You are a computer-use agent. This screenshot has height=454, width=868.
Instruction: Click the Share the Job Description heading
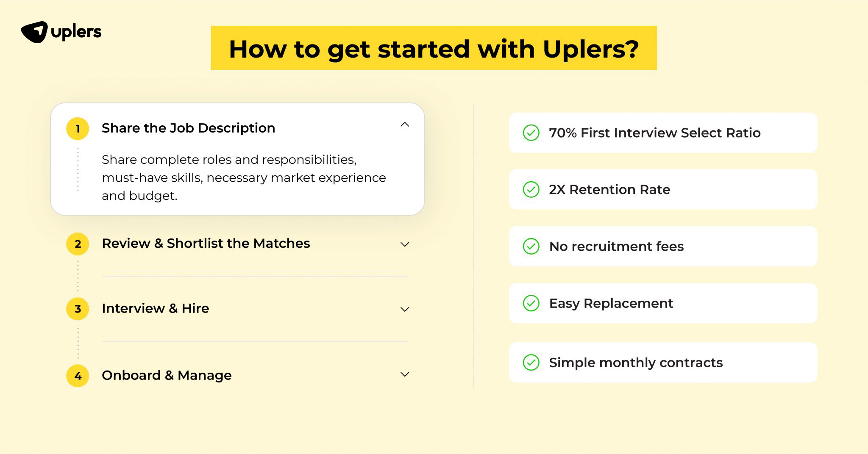188,128
